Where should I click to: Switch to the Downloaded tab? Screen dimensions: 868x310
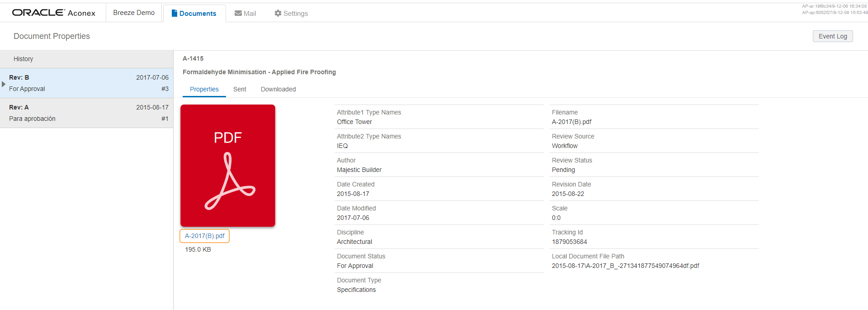pyautogui.click(x=278, y=89)
